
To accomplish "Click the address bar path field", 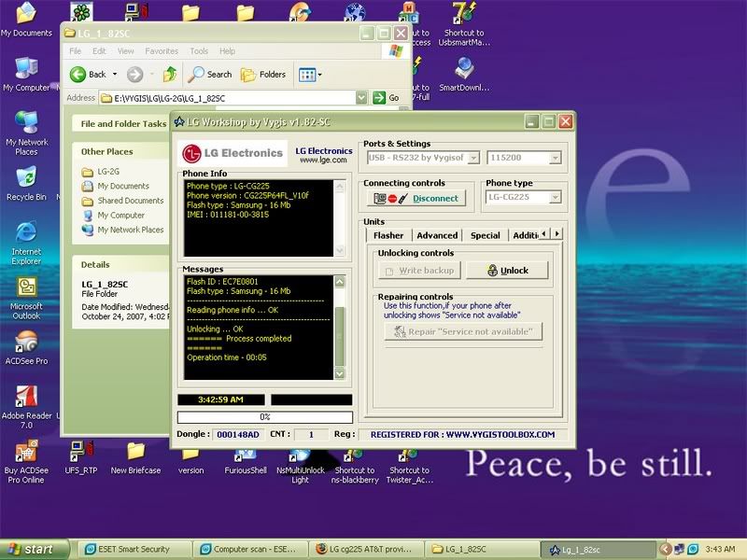I will (228, 98).
